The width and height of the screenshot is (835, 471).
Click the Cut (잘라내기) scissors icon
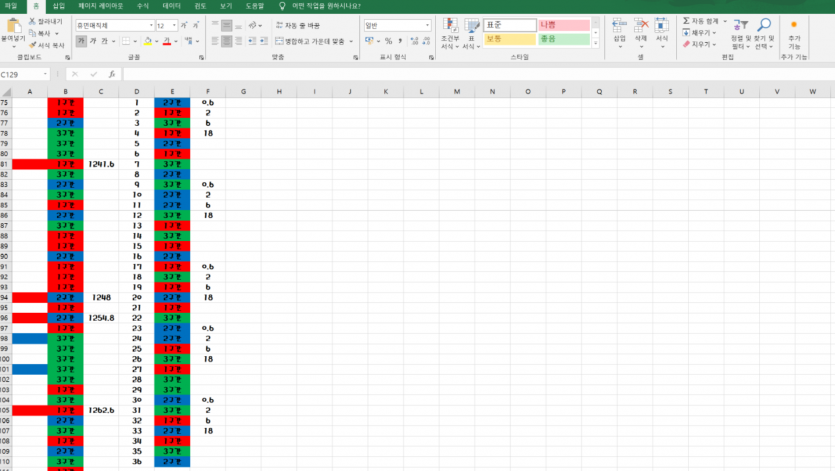[32, 21]
